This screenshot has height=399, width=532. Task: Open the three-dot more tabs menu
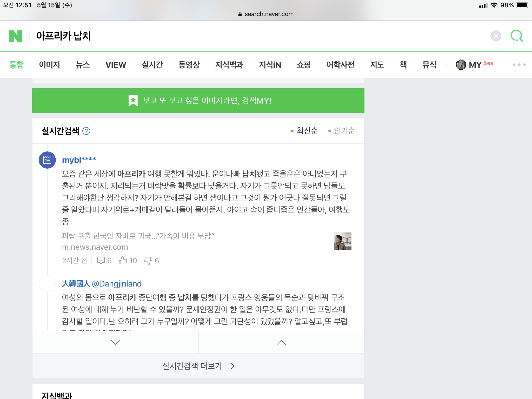point(519,65)
